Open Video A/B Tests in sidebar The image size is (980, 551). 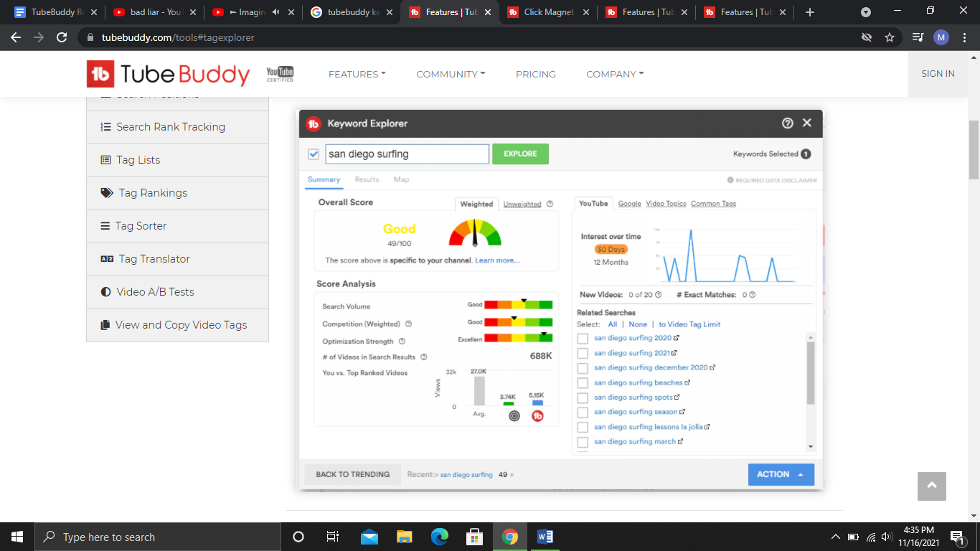tap(177, 292)
